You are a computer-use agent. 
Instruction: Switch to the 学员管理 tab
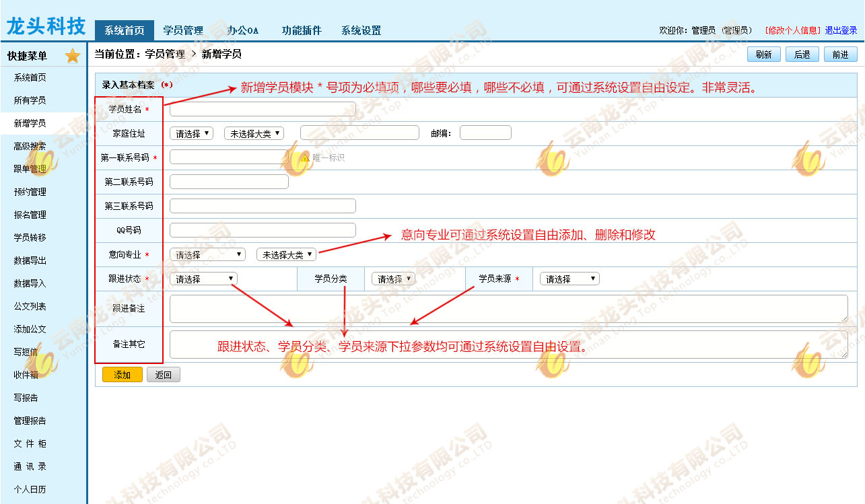(183, 30)
